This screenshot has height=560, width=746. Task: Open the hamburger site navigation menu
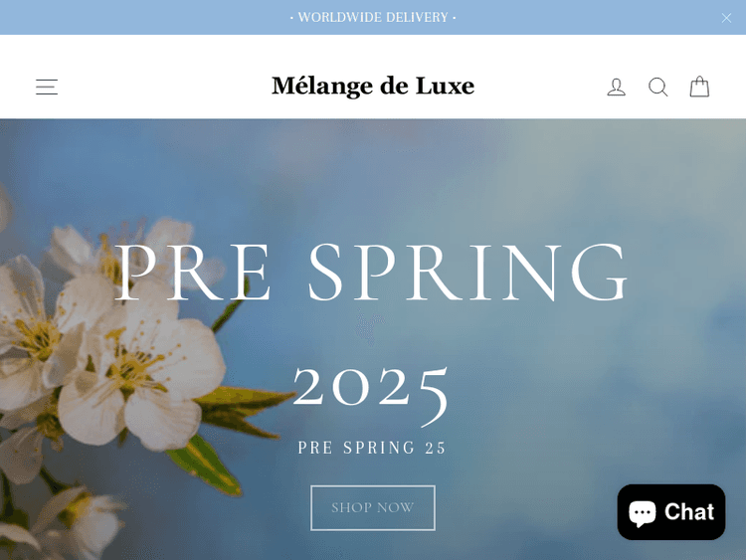pos(47,88)
